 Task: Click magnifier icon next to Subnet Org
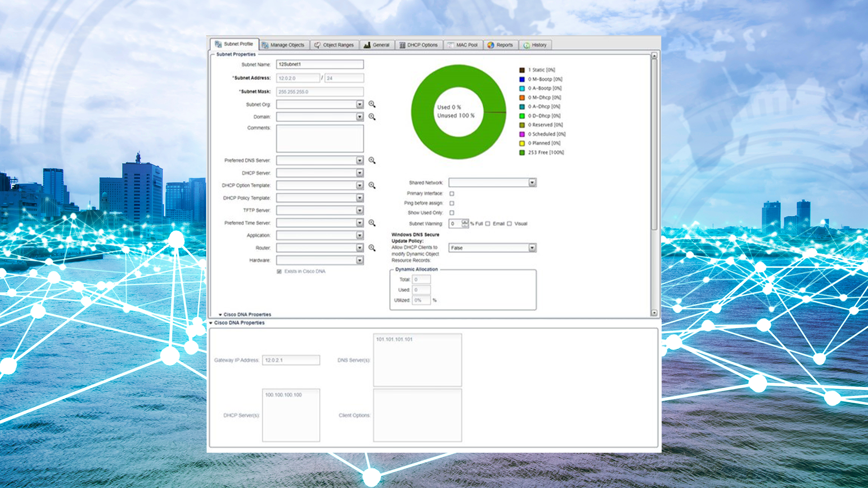point(372,104)
